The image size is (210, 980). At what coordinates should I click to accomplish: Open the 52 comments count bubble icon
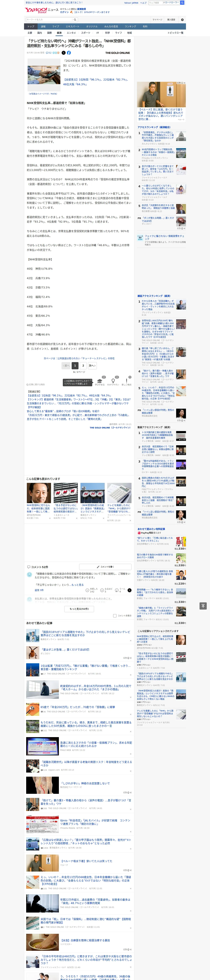coord(48,53)
